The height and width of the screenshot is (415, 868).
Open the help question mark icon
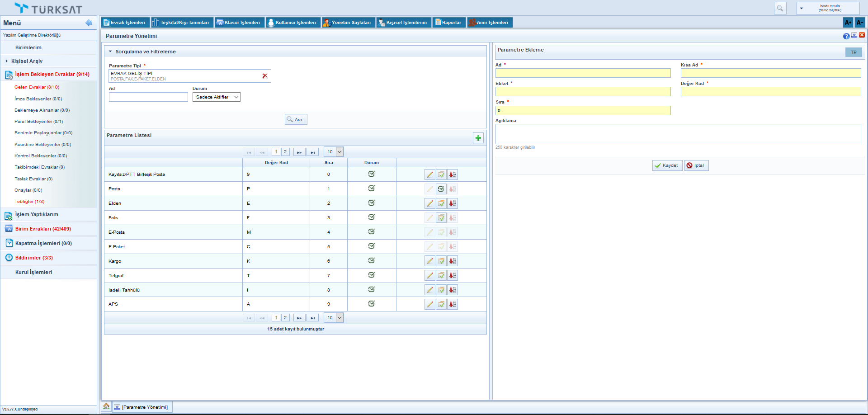pyautogui.click(x=846, y=36)
